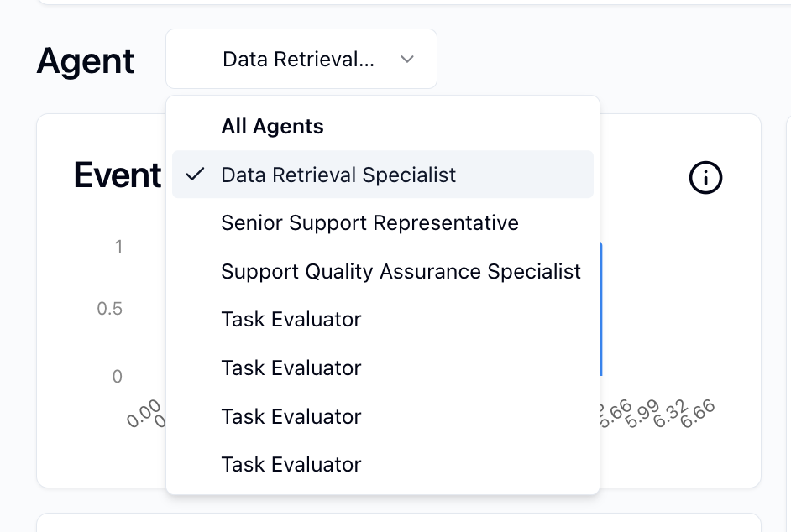The width and height of the screenshot is (791, 532).
Task: Choose Data Retrieval Specialist from the list
Action: point(338,175)
